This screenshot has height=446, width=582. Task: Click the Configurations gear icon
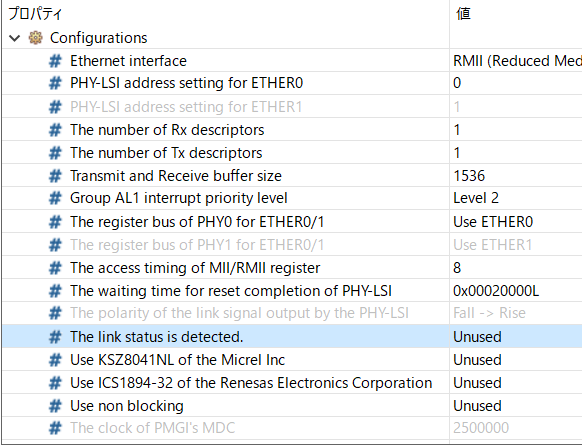pyautogui.click(x=36, y=38)
